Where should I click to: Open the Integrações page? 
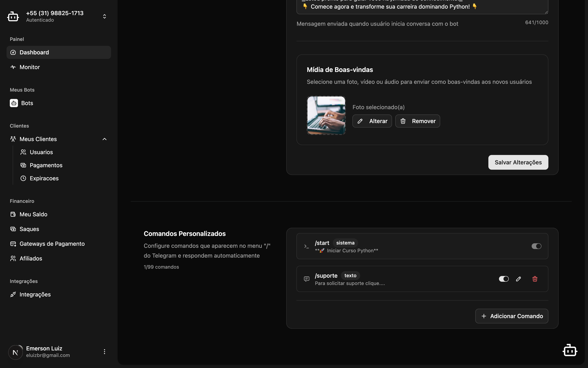tap(59, 294)
